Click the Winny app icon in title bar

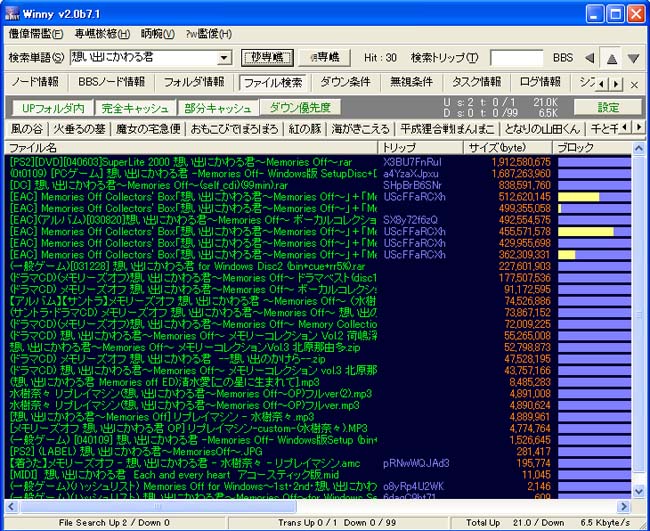coord(12,14)
